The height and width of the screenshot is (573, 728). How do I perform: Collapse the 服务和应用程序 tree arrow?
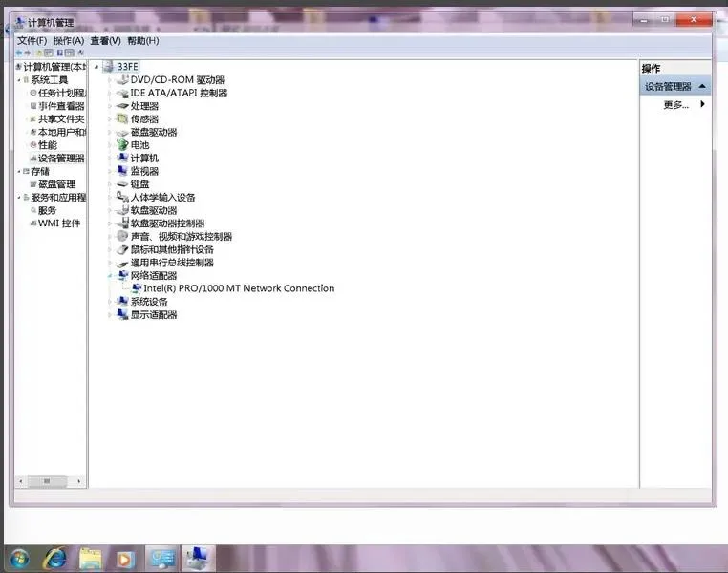click(19, 198)
